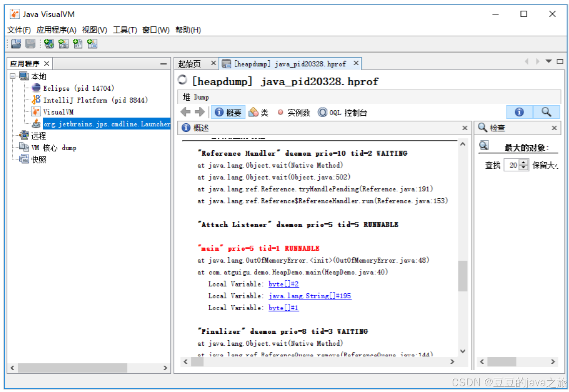Click 检查 panel horizontal scrollbar thumb
Viewport: 569px width, 392px height.
click(502, 361)
